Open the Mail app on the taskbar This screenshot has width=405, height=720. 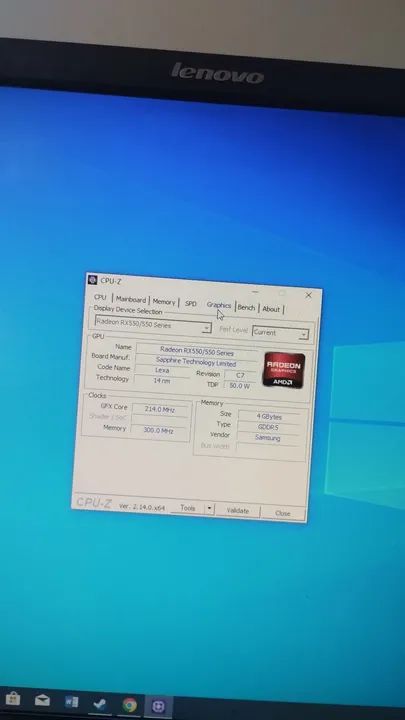pos(42,701)
